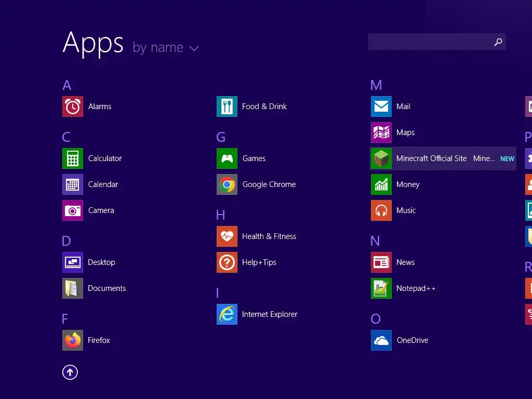This screenshot has width=532, height=399.
Task: Click the 'Desktop' text
Action: (x=101, y=262)
